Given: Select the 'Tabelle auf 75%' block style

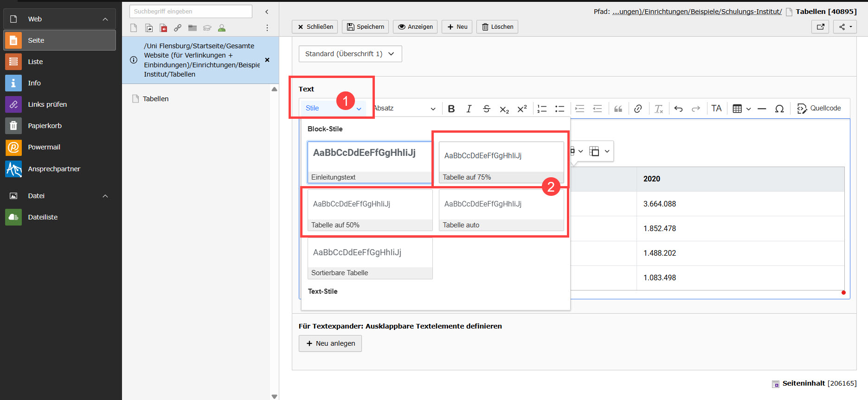Looking at the screenshot, I should coord(501,162).
